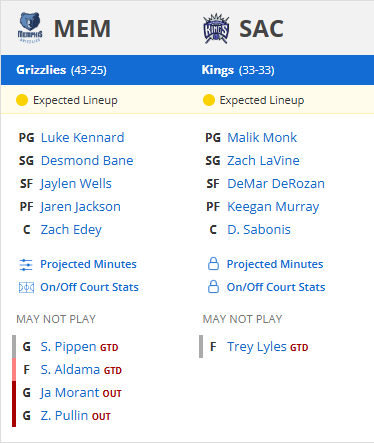Click the Grizzlies On/Off Court Stats court icon
374x443 pixels.
pos(26,287)
